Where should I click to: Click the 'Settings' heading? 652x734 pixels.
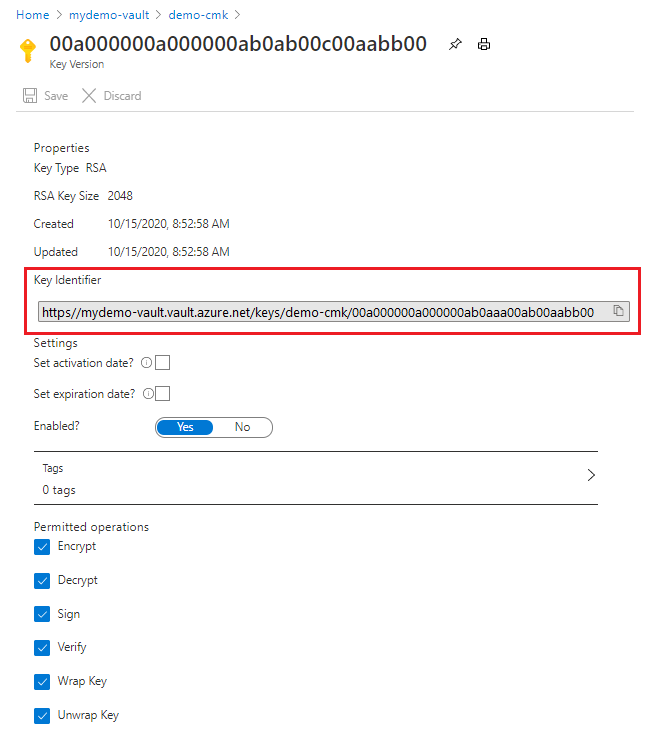click(x=56, y=343)
